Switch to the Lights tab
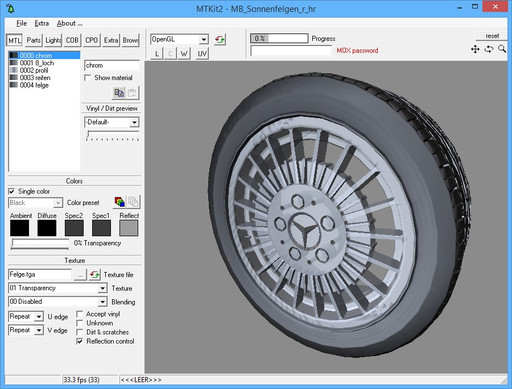This screenshot has width=512, height=389. click(53, 41)
